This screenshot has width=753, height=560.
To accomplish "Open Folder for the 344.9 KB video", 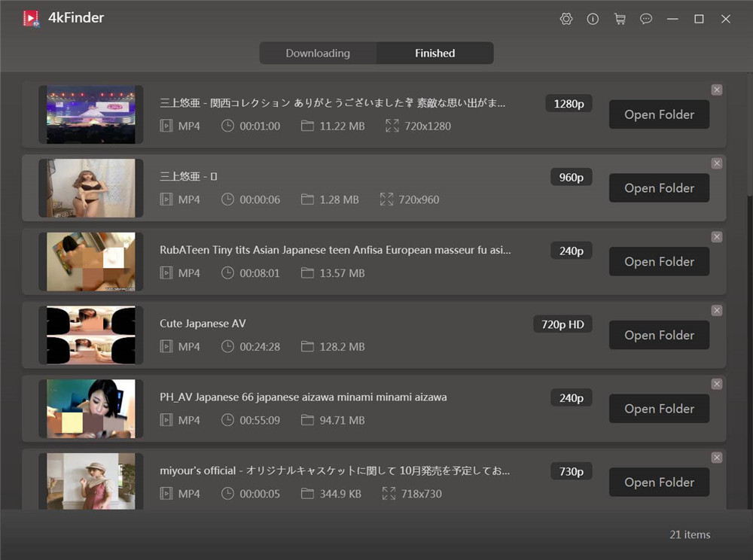I will click(659, 482).
